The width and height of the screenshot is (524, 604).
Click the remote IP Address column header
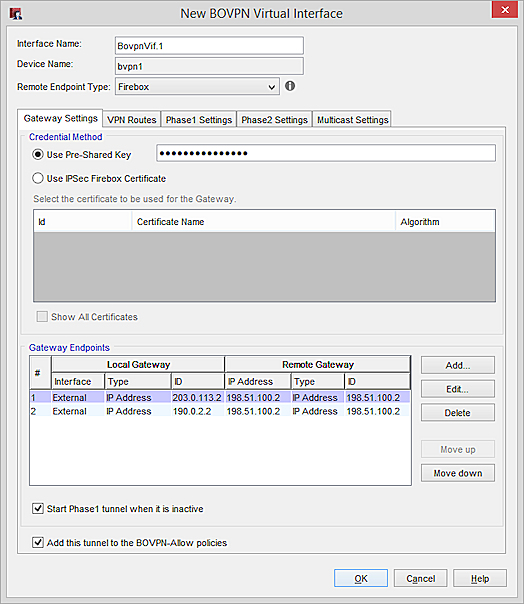click(x=258, y=381)
